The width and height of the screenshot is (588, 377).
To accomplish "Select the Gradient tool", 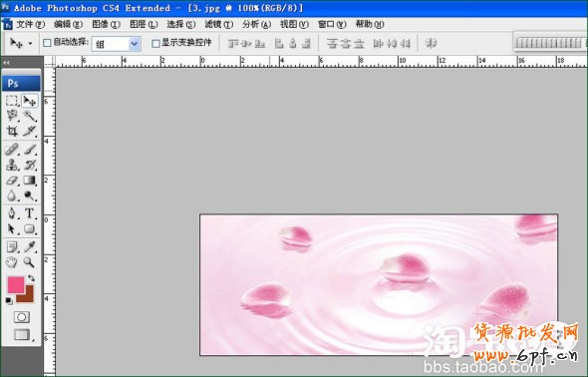I will coord(30,181).
